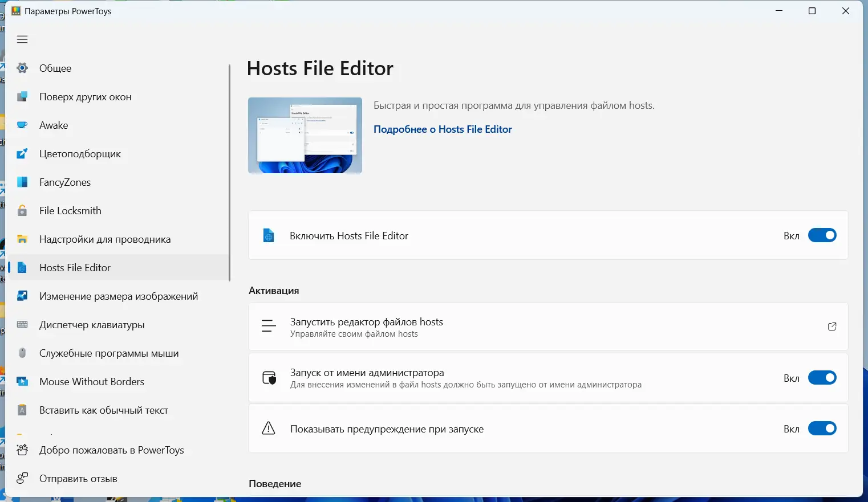Open Awake via its coffee cup icon

[22, 125]
